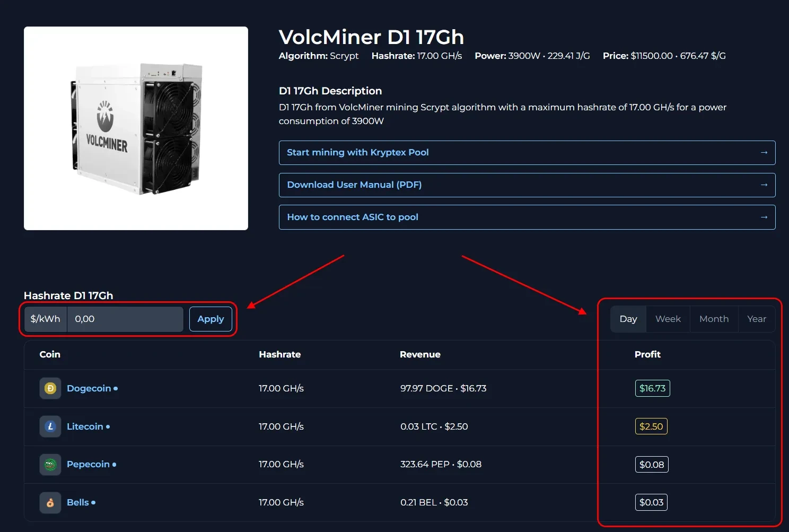Screen dimensions: 789x532
Task: Open the Dogecoin link
Action: (89, 388)
